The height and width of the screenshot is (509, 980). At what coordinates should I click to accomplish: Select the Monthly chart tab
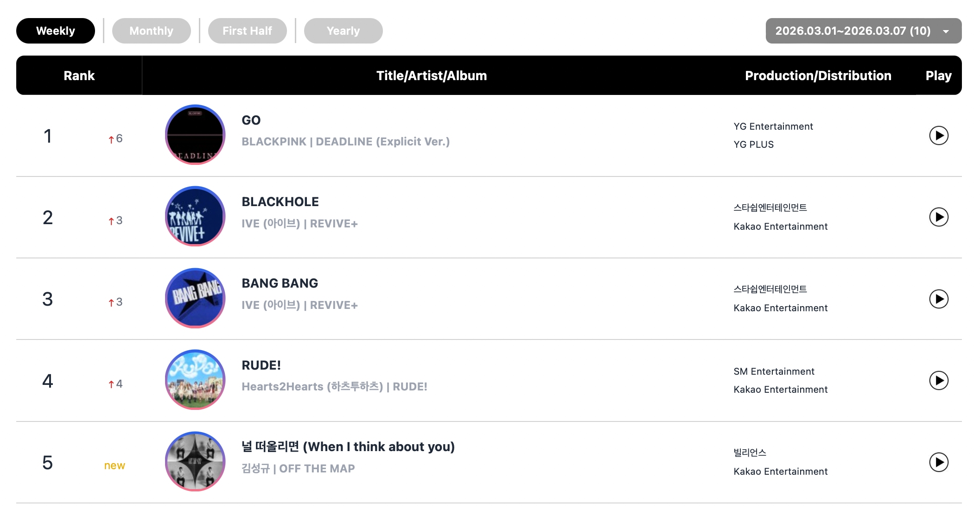[151, 31]
